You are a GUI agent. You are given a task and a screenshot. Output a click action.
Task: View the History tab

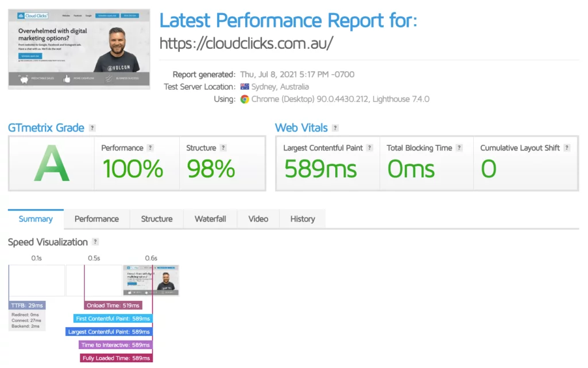point(303,219)
